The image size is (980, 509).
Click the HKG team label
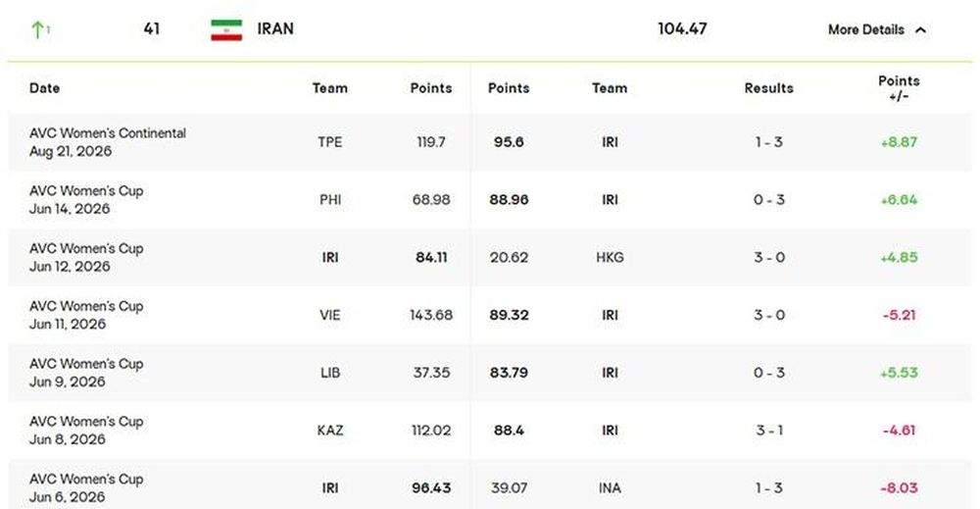point(610,257)
